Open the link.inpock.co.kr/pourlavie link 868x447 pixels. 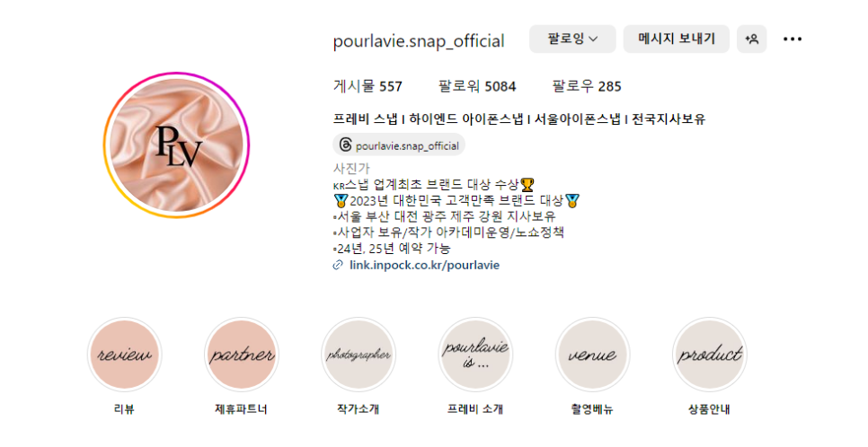425,265
